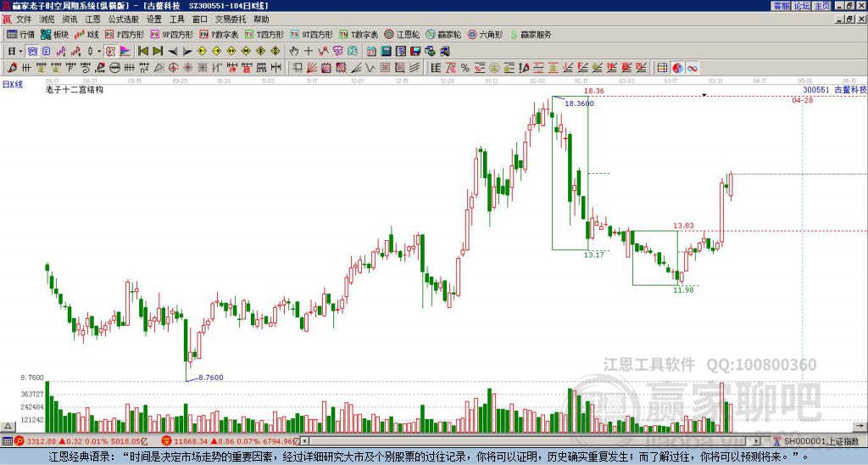Click horizontal scrollbar left arrow
868x465 pixels.
pyautogui.click(x=304, y=441)
